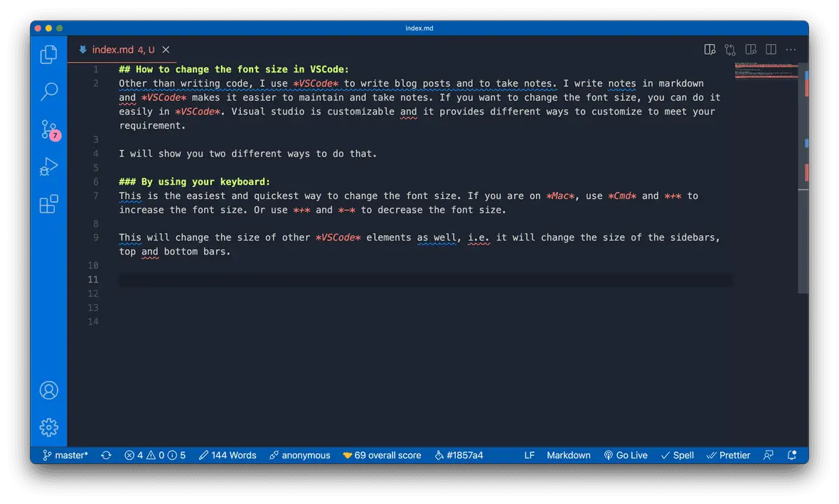This screenshot has width=839, height=504.
Task: View the 69 overall score details
Action: point(382,455)
